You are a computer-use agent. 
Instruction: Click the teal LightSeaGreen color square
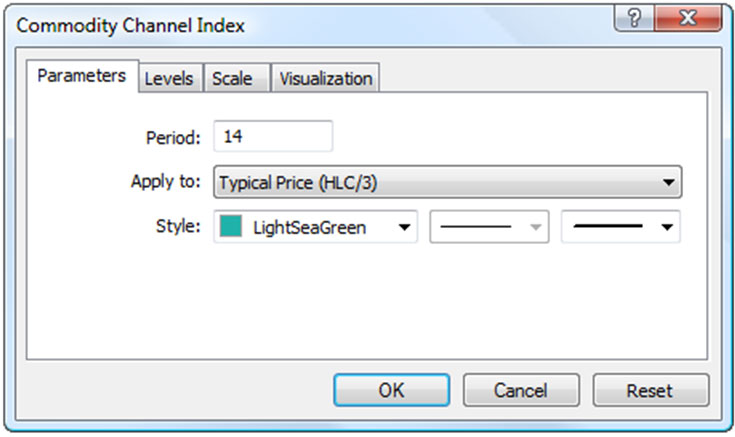pyautogui.click(x=231, y=226)
